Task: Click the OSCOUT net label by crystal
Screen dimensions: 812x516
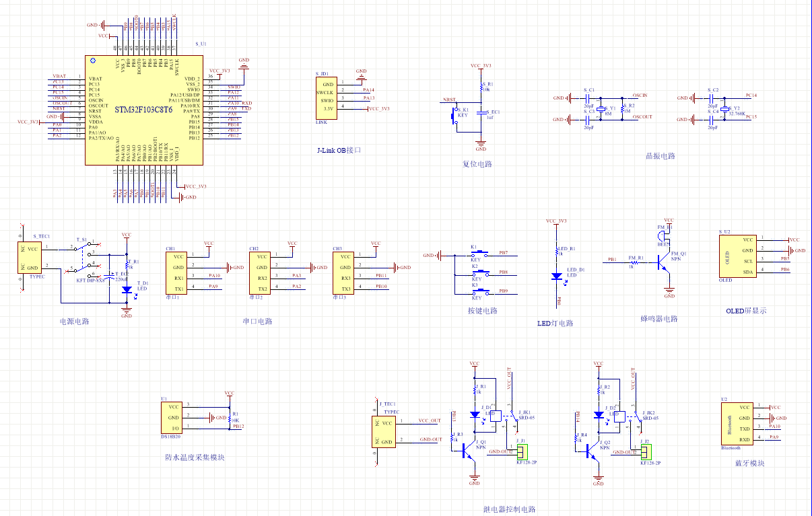Action: coord(642,117)
